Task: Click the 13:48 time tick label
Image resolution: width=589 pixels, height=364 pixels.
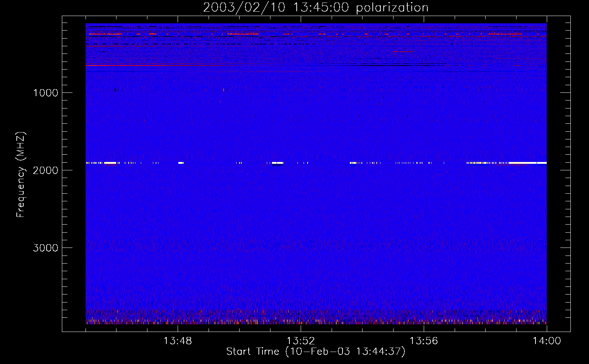Action: pos(178,341)
